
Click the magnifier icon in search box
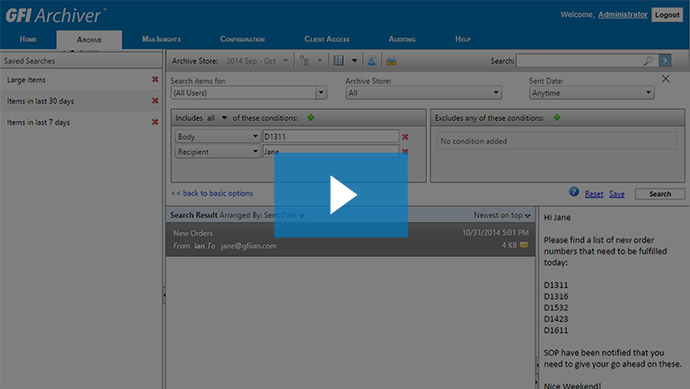click(648, 61)
